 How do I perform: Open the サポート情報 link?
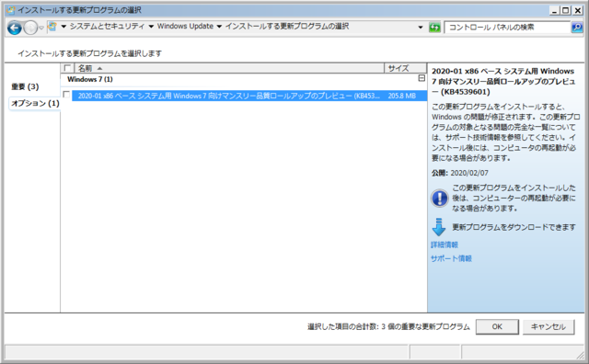click(x=451, y=258)
